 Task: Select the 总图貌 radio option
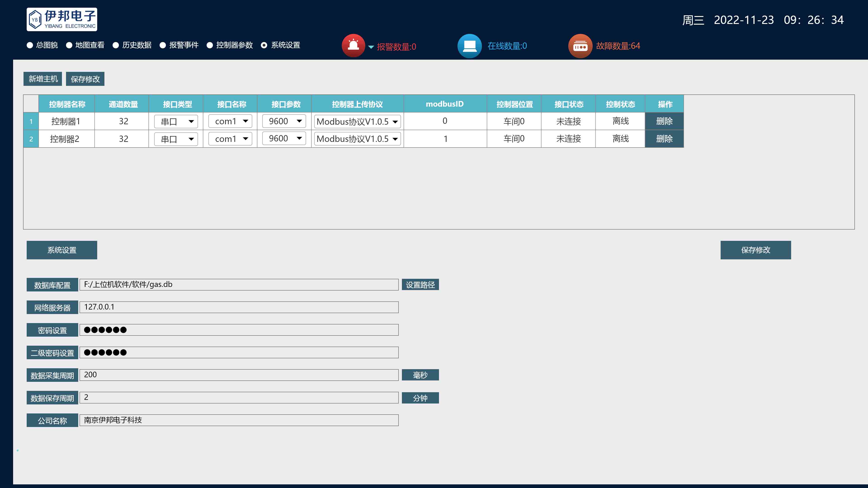point(30,45)
